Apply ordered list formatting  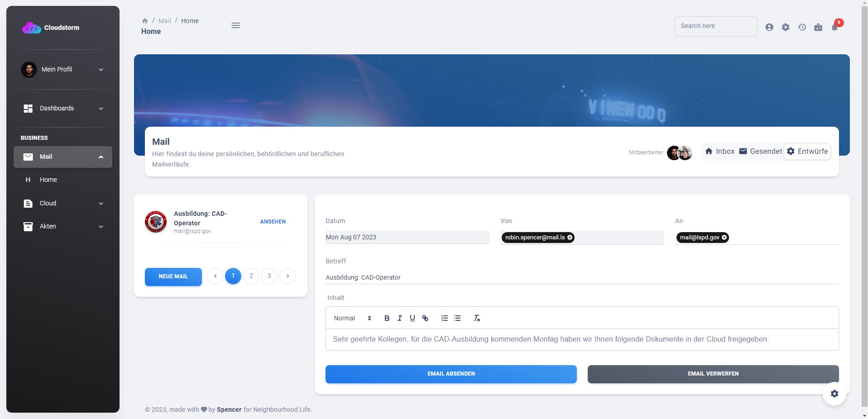tap(444, 318)
